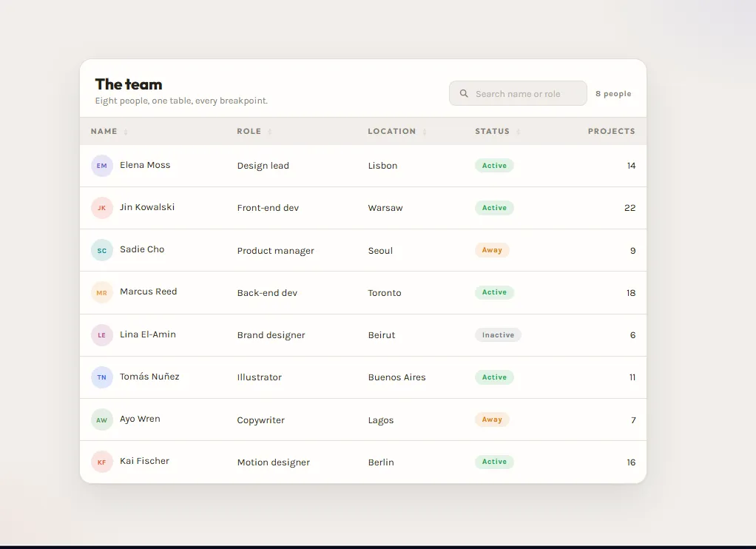
Task: Click the Warsaw location cell
Action: click(x=385, y=208)
